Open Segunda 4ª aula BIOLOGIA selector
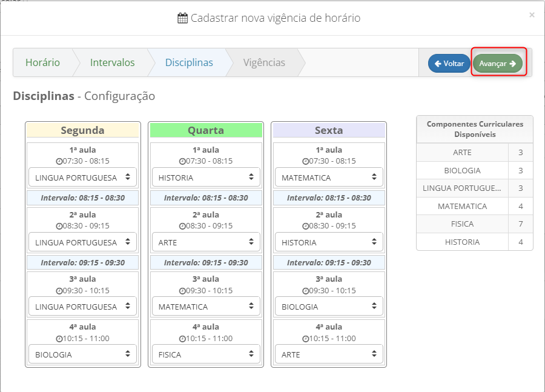This screenshot has height=392, width=545. tap(83, 354)
